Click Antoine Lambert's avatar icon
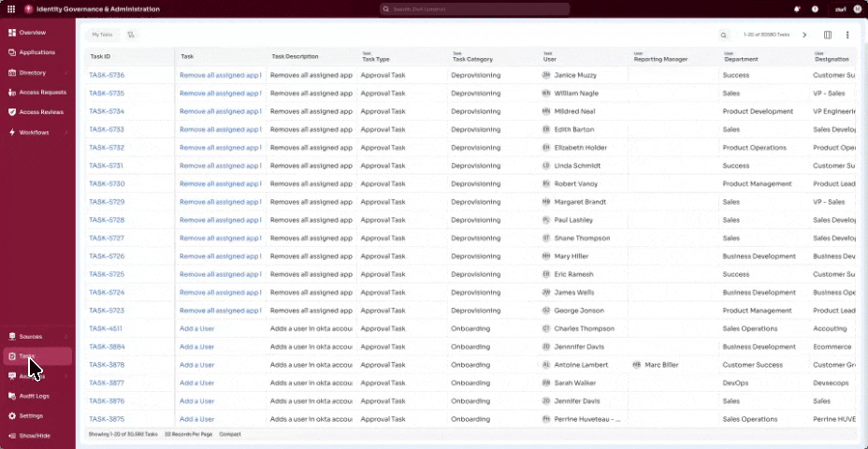The width and height of the screenshot is (868, 449). (546, 365)
